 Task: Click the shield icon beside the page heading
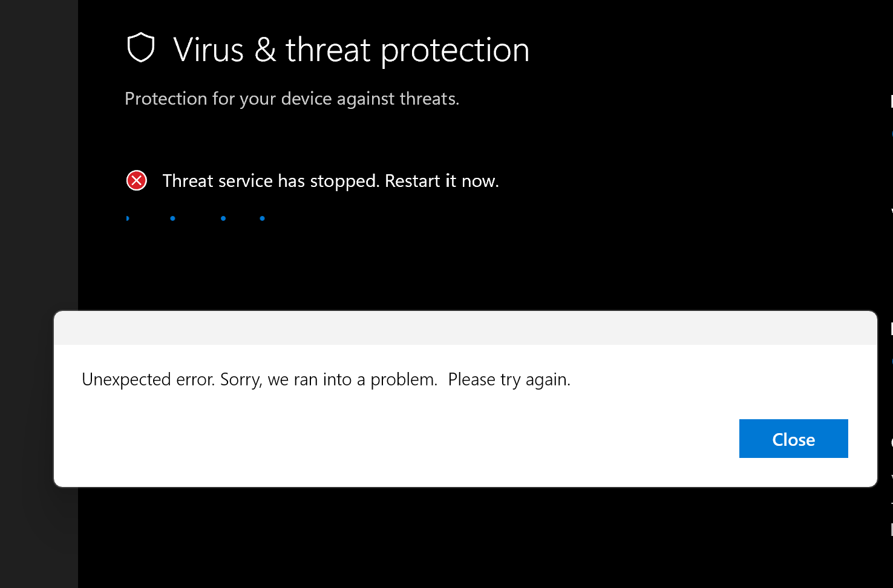tap(141, 48)
